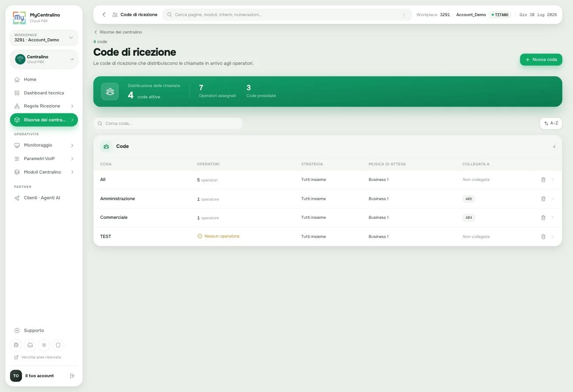This screenshot has height=392, width=573.
Task: Open the inbox tray icon
Action: pos(30,345)
